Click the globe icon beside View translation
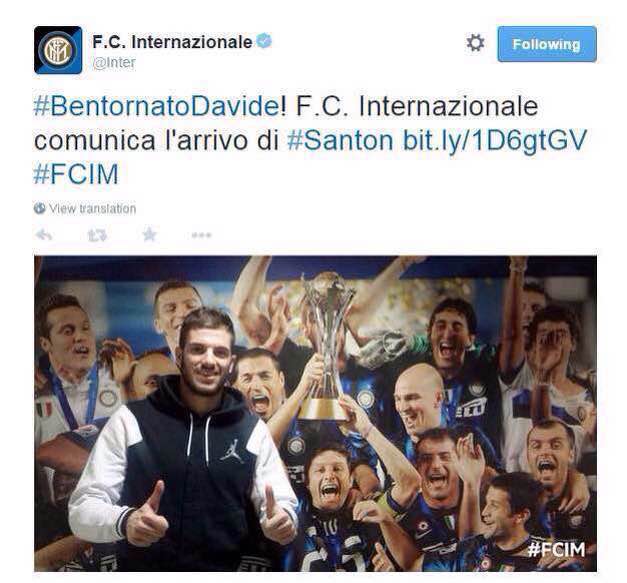 tap(40, 208)
